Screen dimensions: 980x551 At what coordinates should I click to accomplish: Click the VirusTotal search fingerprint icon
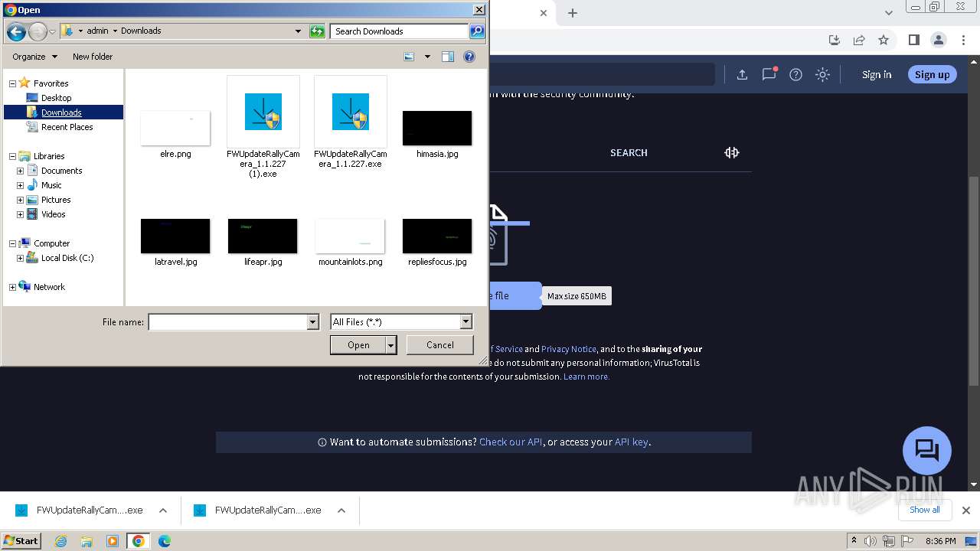pos(732,152)
